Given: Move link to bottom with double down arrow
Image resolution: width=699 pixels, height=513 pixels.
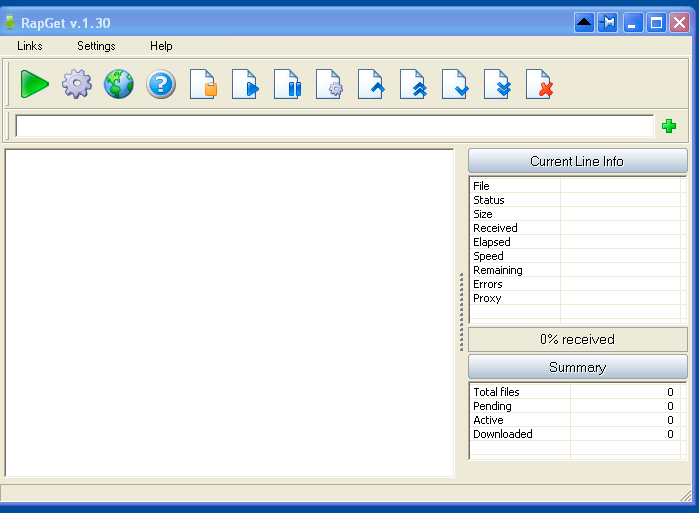Looking at the screenshot, I should point(497,84).
